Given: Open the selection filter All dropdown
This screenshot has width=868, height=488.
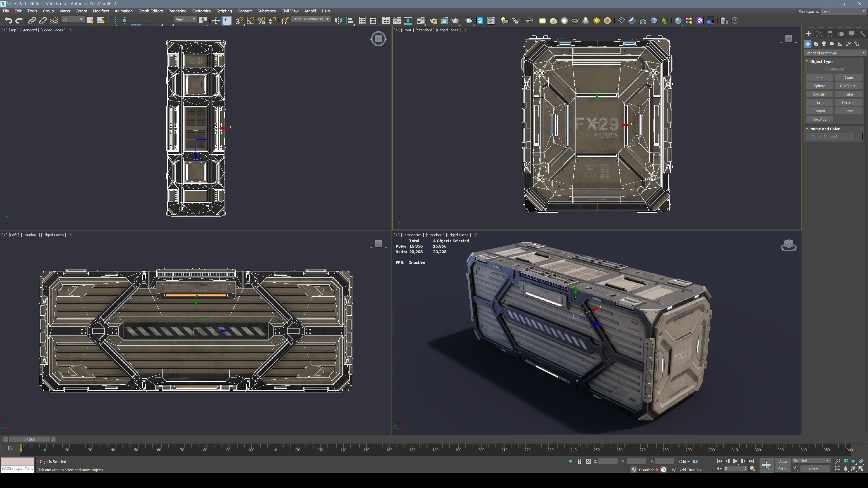Looking at the screenshot, I should coord(73,19).
